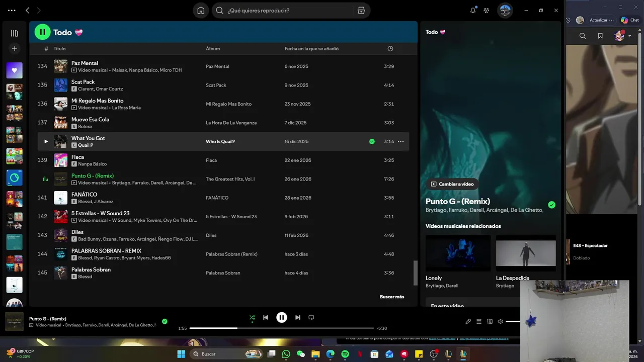Open Netflix from the taskbar
The width and height of the screenshot is (644, 362).
tap(360, 354)
